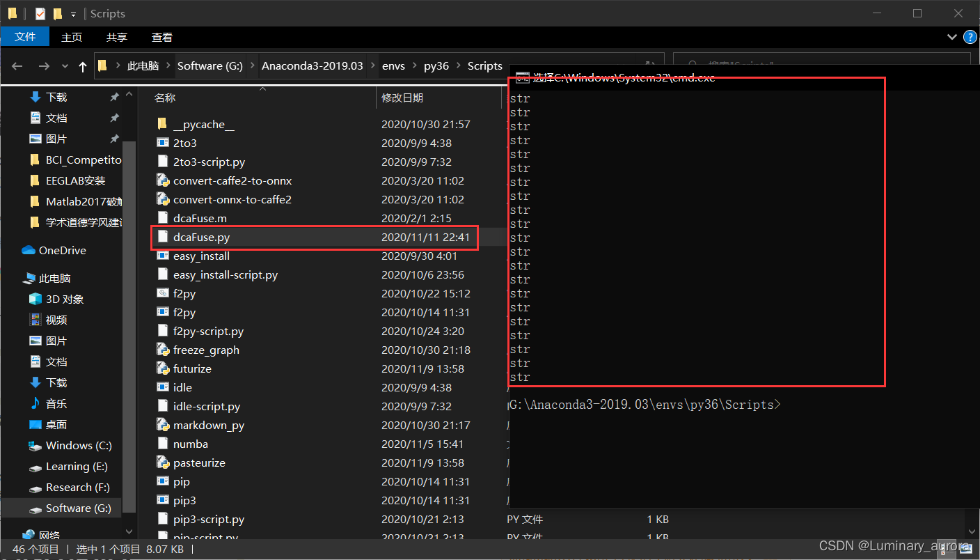Open Research (F:) drive in sidebar
980x560 pixels.
77,488
